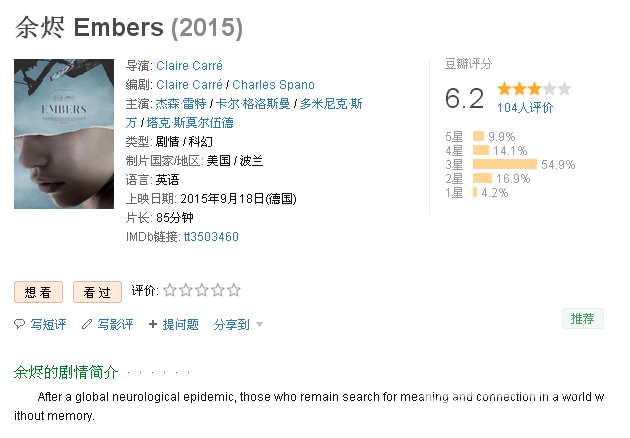Rate the movie four stars

(x=217, y=290)
